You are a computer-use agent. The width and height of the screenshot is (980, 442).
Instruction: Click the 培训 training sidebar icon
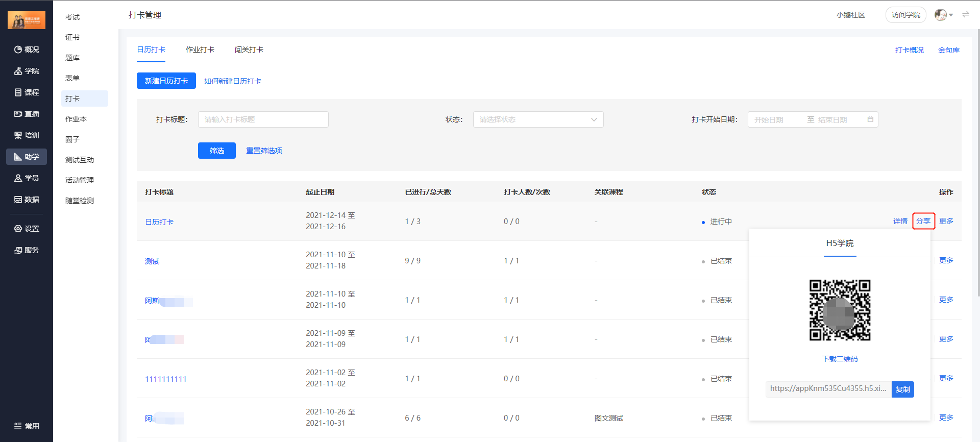coord(18,135)
